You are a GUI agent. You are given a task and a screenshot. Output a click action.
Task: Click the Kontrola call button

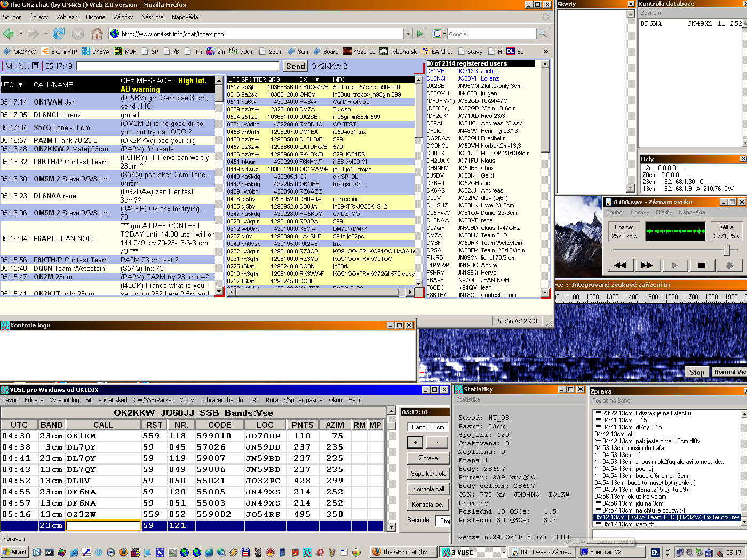click(428, 489)
